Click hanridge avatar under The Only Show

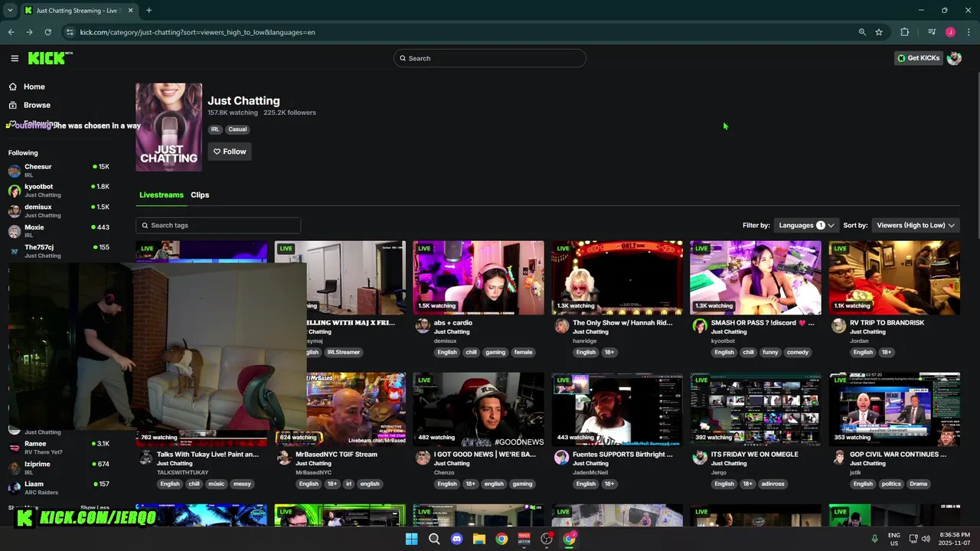(x=561, y=326)
